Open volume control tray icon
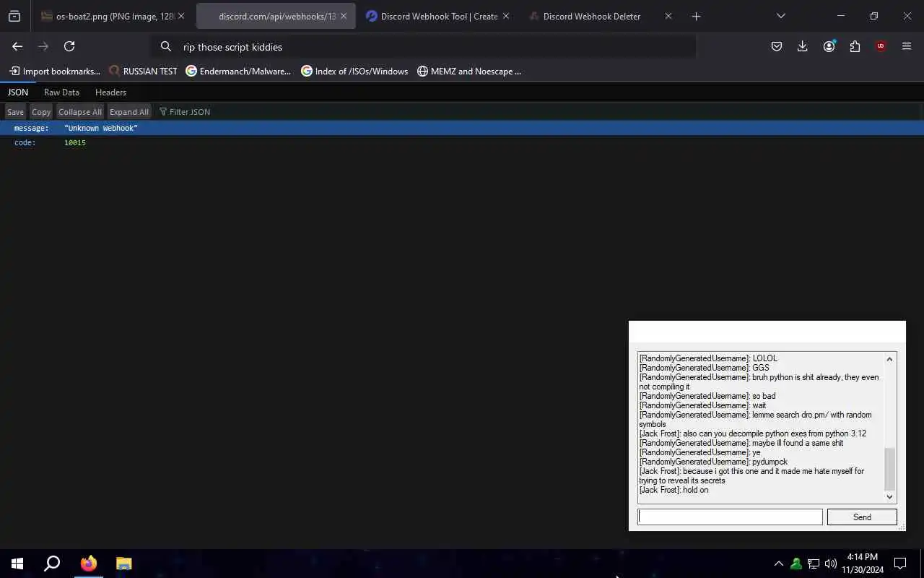This screenshot has height=578, width=924. coord(831,564)
